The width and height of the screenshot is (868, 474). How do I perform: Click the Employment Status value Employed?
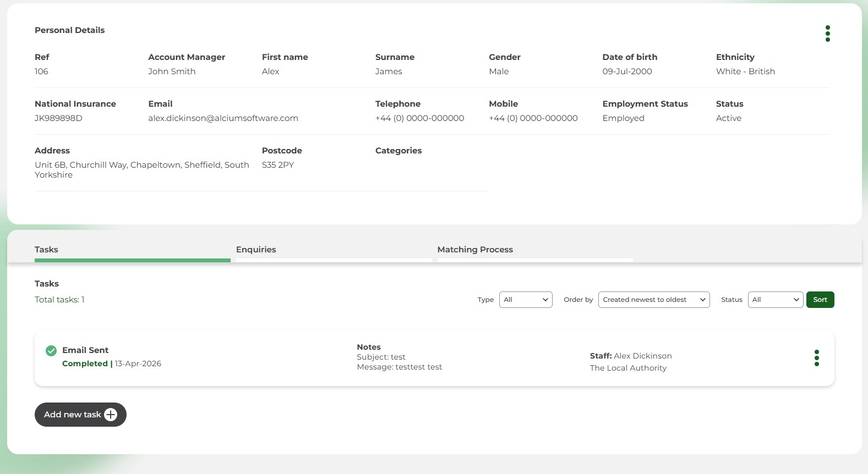click(623, 118)
